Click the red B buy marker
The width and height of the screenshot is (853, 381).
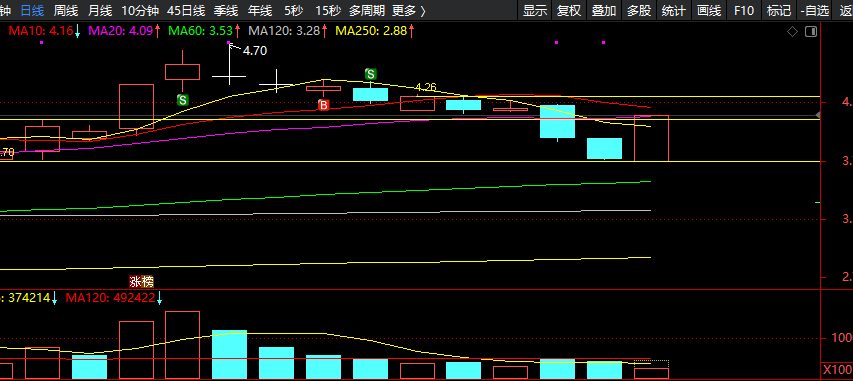click(x=324, y=106)
